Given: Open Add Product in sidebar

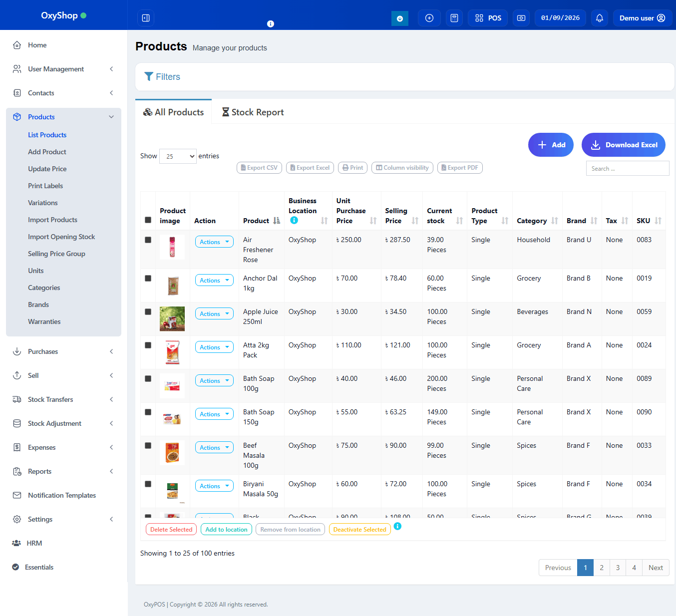Looking at the screenshot, I should [47, 152].
